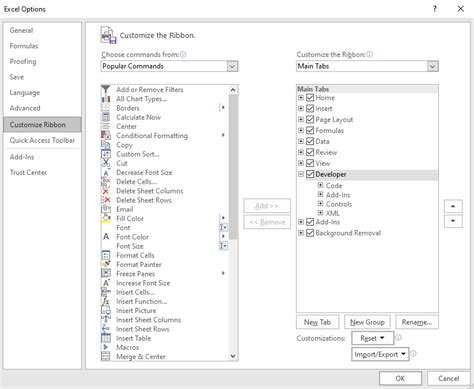Screen dimensions: 474x389
Task: Expand the XML group under Developer
Action: tap(320, 213)
